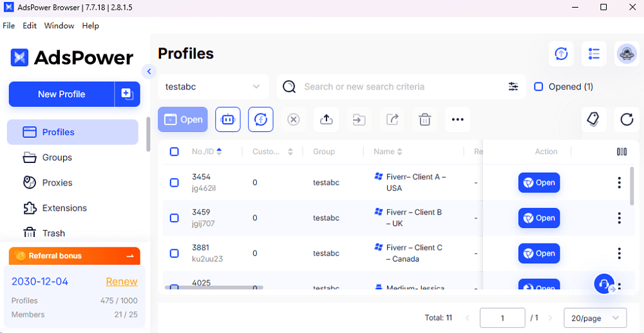Click the page number input field
644x333 pixels.
502,318
